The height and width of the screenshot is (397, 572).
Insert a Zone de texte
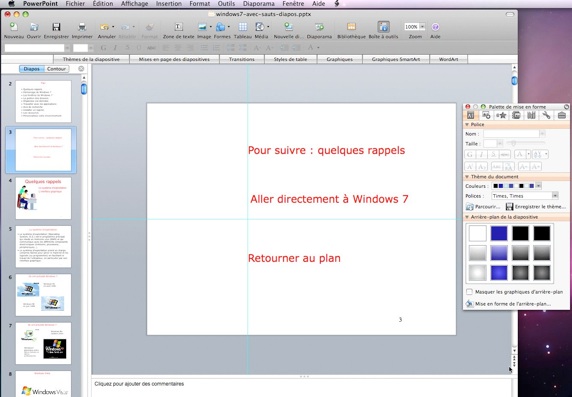click(178, 27)
